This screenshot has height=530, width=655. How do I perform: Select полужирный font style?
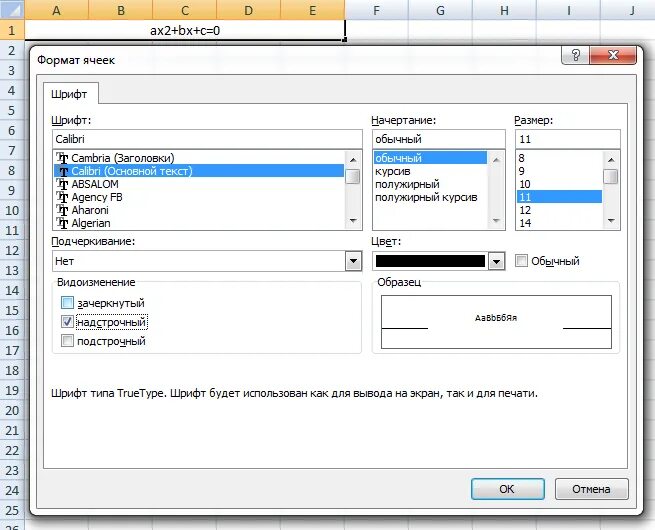click(430, 184)
